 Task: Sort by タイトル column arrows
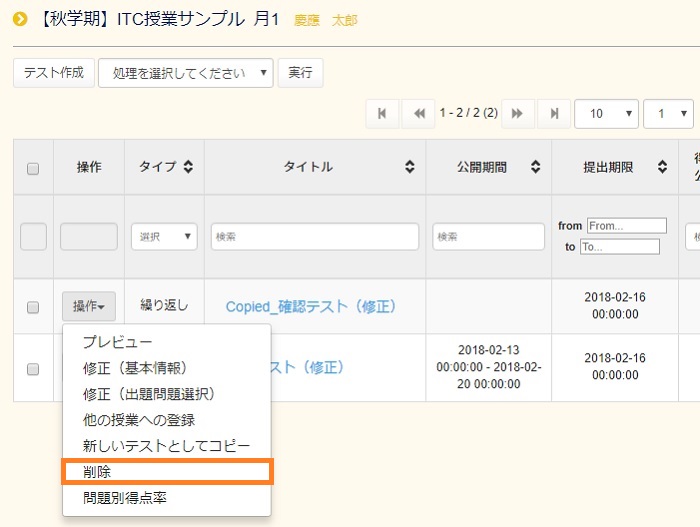410,167
